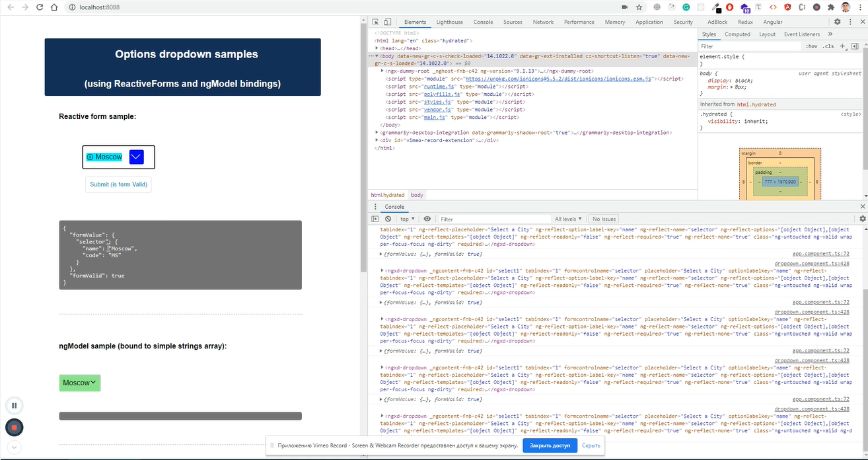This screenshot has width=868, height=460.
Task: Open DevTools settings gear
Action: [837, 22]
